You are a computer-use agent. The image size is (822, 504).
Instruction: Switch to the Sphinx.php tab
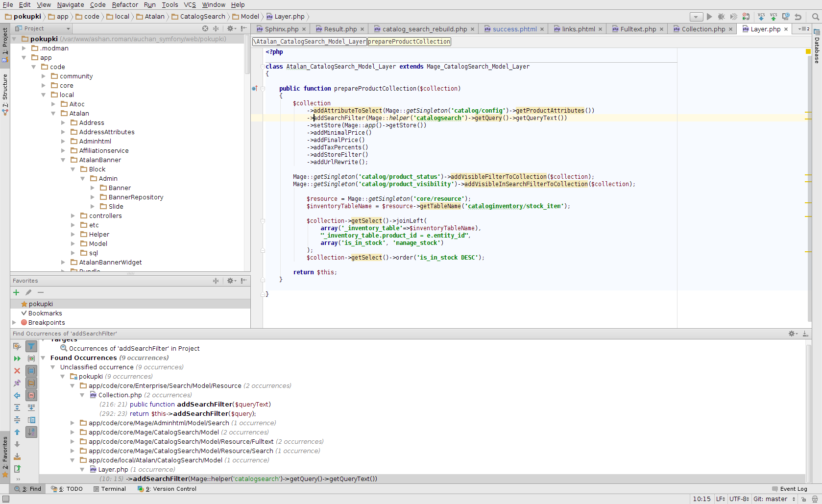[x=282, y=29]
